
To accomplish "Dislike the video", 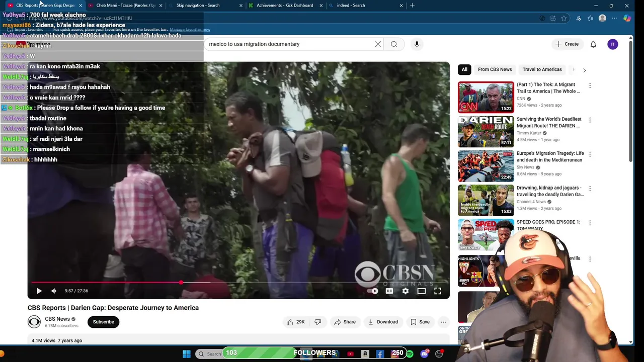I will click(x=317, y=322).
